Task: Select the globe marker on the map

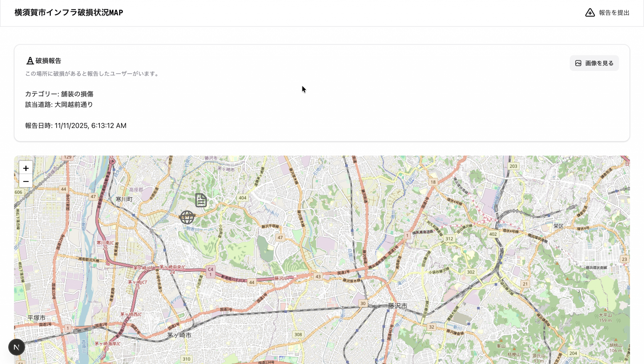Action: coord(187,217)
